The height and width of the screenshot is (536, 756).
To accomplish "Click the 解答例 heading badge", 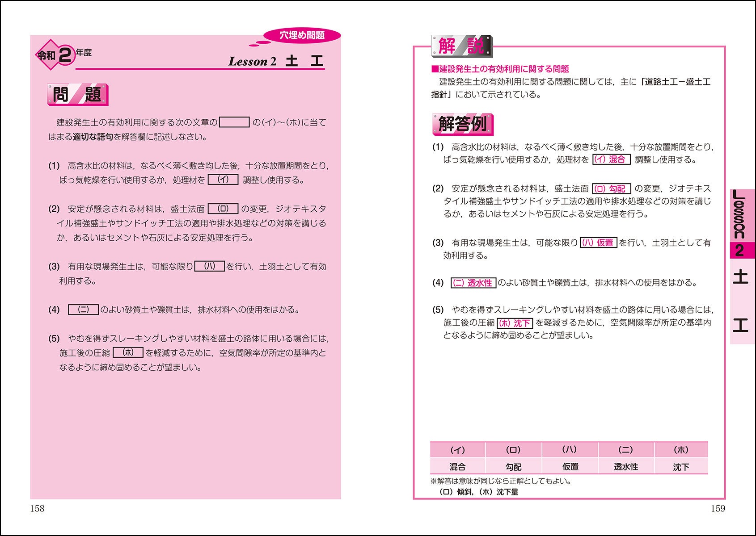I will tap(463, 124).
